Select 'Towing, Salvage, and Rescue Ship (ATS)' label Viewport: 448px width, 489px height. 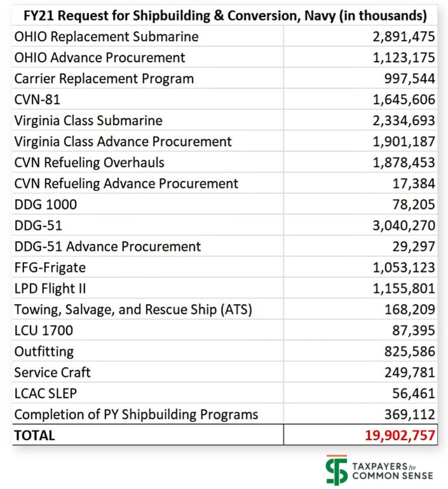[133, 310]
